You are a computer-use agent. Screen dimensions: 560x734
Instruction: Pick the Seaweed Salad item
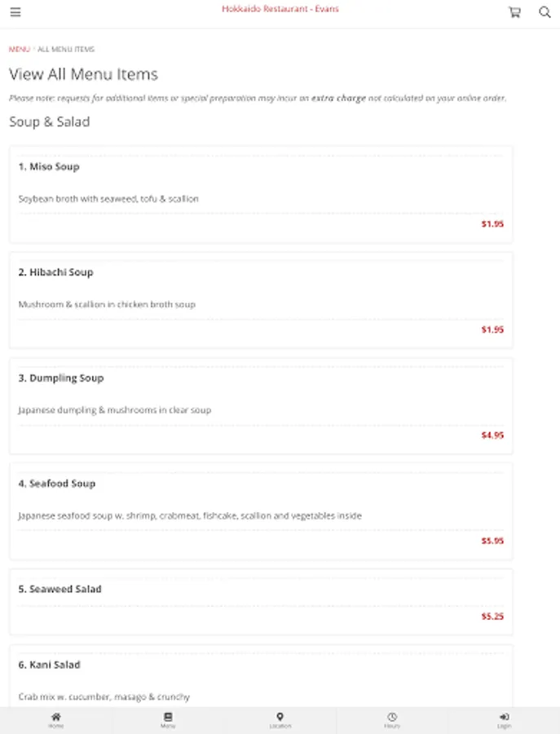[60, 589]
